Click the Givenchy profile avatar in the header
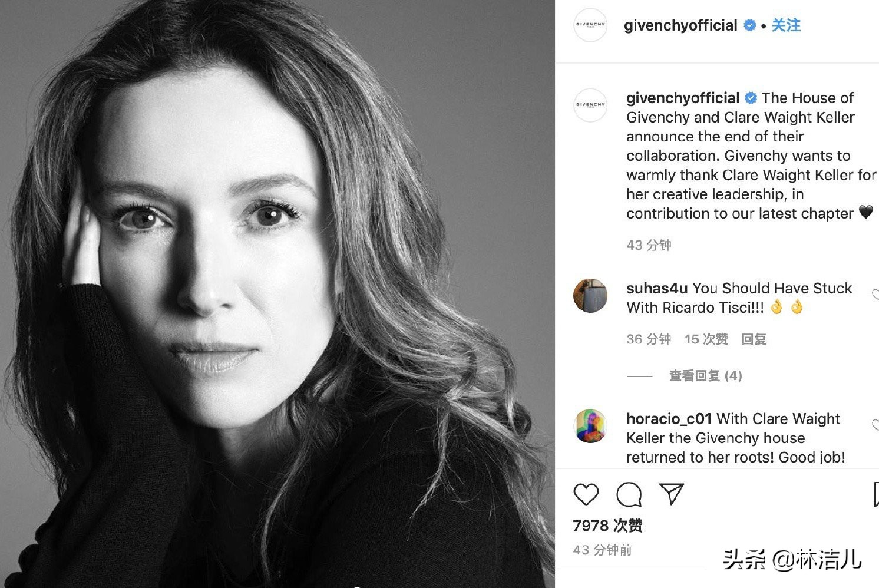Viewport: 879px width, 588px height. point(590,25)
